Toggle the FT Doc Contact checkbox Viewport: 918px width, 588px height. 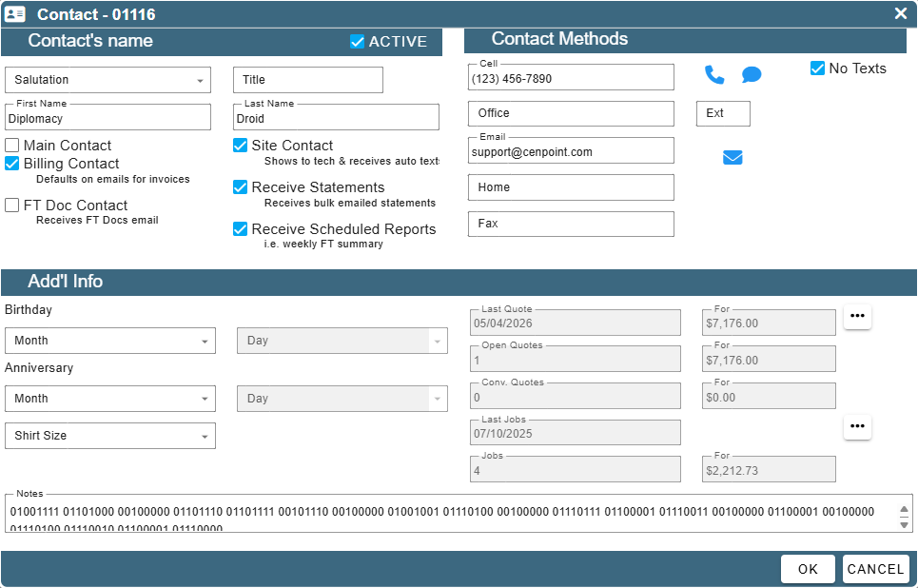[x=11, y=205]
